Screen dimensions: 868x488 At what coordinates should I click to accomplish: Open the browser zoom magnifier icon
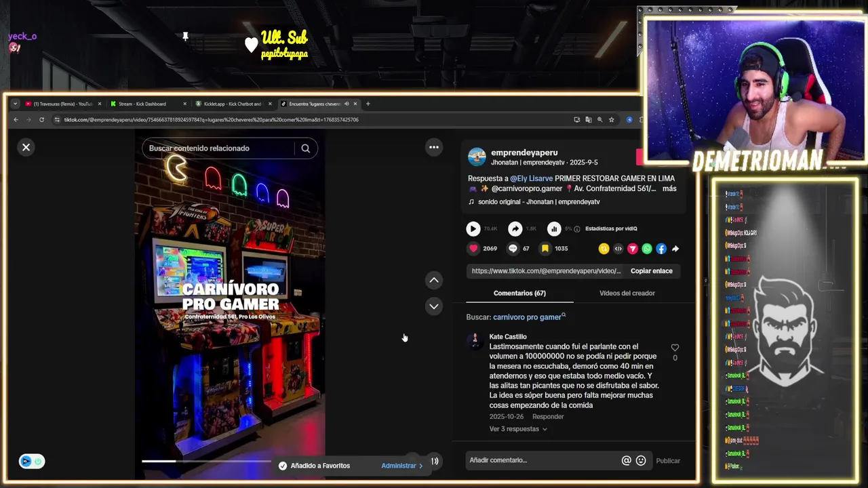pos(599,120)
